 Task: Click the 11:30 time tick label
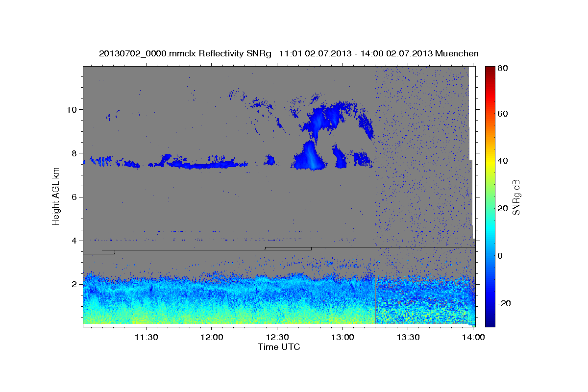pos(146,337)
